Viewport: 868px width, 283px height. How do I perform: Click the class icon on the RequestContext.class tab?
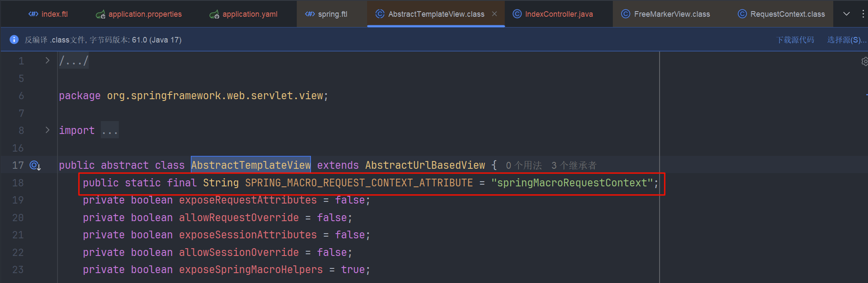[x=742, y=14]
